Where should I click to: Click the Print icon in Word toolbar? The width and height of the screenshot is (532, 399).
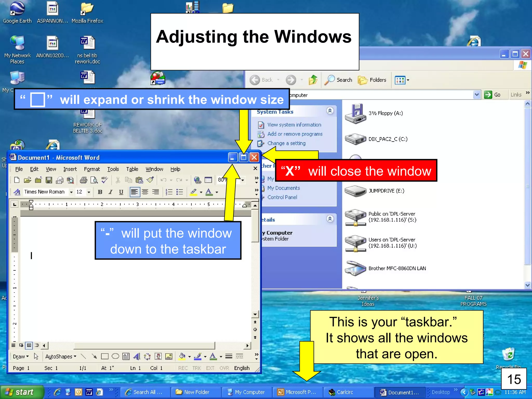click(83, 180)
